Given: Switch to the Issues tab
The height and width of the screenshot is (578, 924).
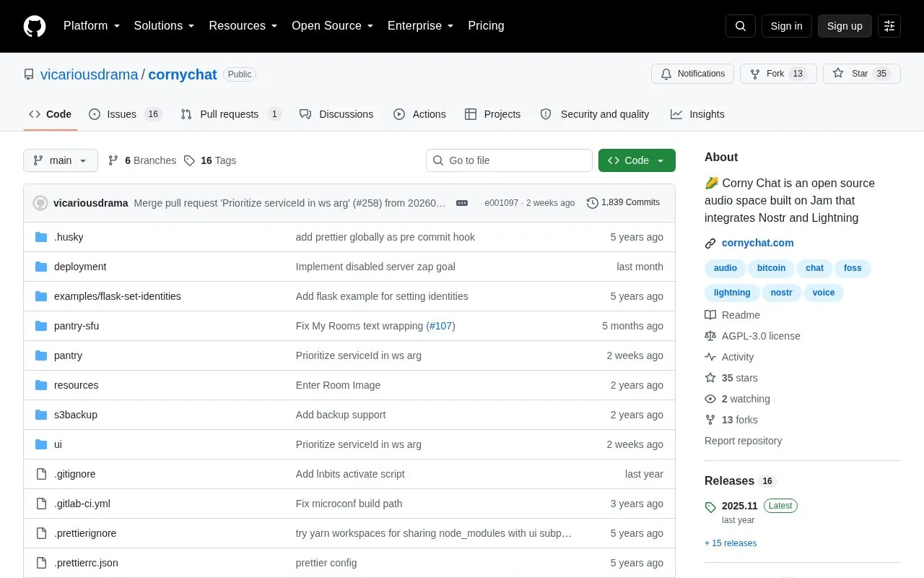Looking at the screenshot, I should (126, 114).
